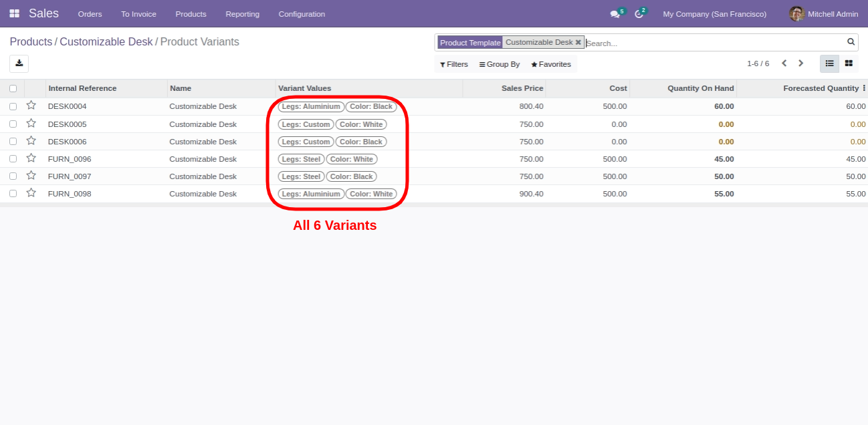Check the DESK0005 row checkbox

pos(13,124)
